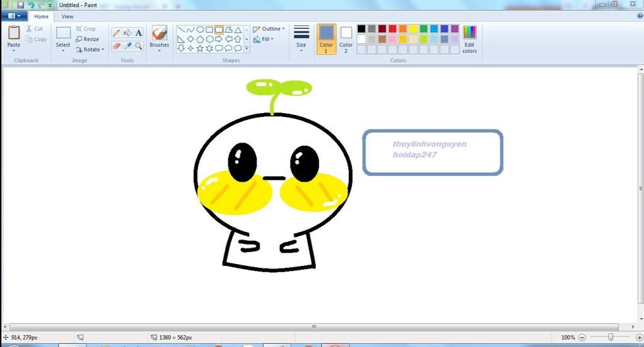Screen dimensions: 644x347
Task: Click the Undo arrow in title bar
Action: (31, 5)
